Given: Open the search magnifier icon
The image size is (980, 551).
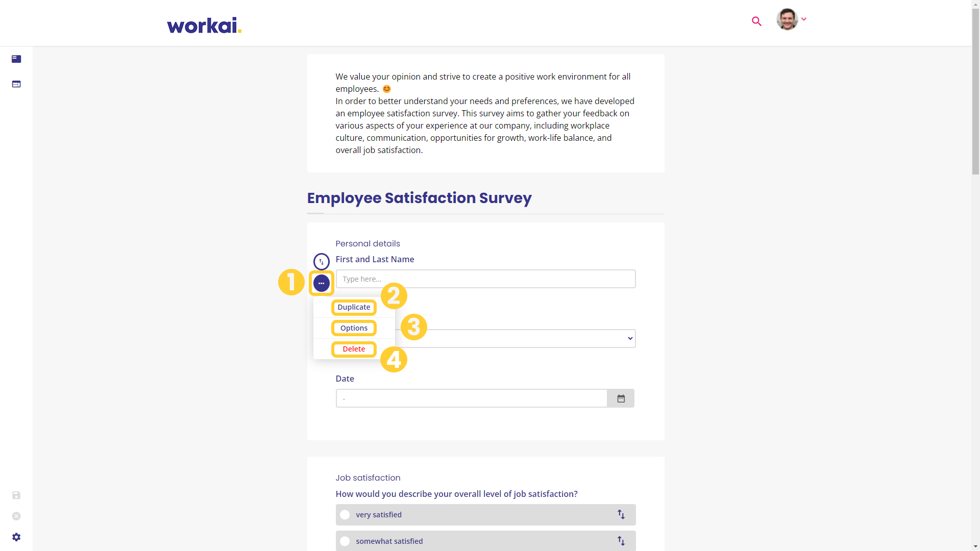Looking at the screenshot, I should pyautogui.click(x=756, y=21).
